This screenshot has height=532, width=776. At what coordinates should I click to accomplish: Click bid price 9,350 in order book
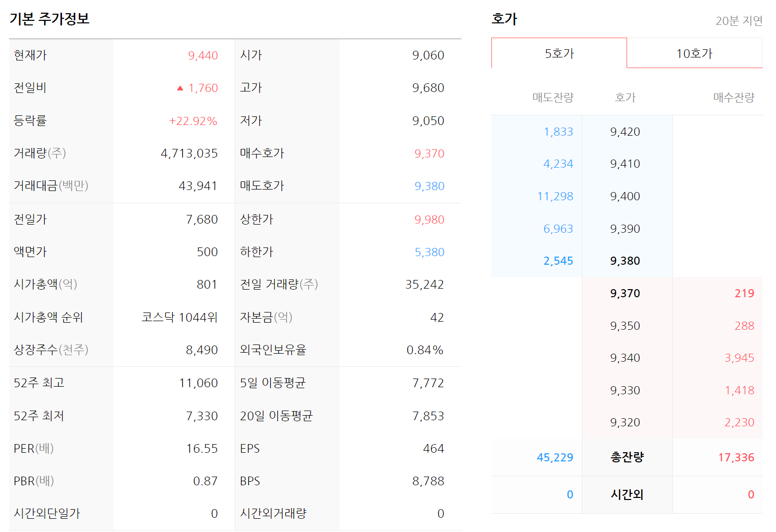[625, 326]
